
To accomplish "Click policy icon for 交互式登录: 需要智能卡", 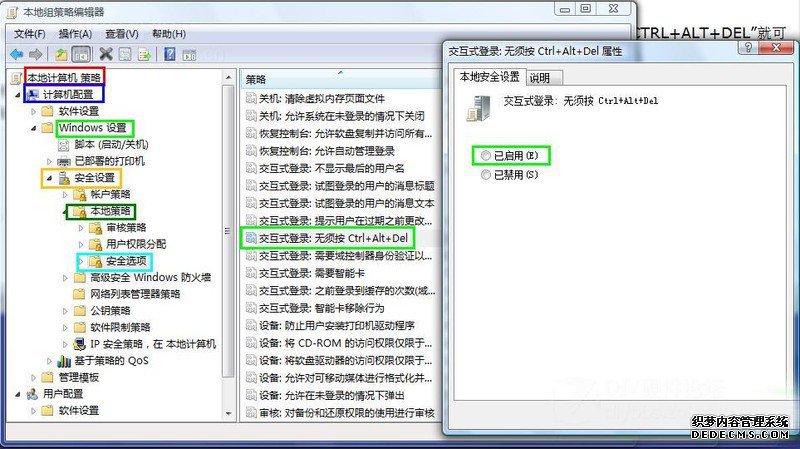I will click(251, 273).
